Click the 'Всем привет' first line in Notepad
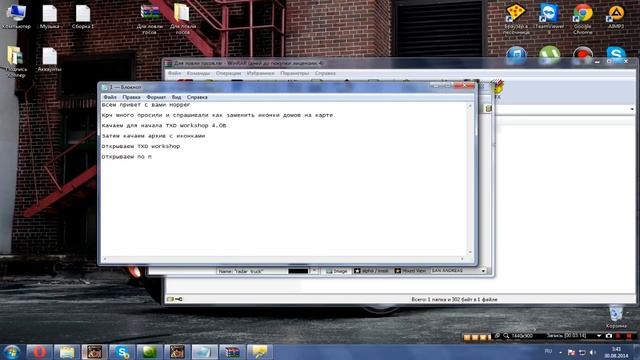Viewport: 640px width, 360px height. [146, 105]
